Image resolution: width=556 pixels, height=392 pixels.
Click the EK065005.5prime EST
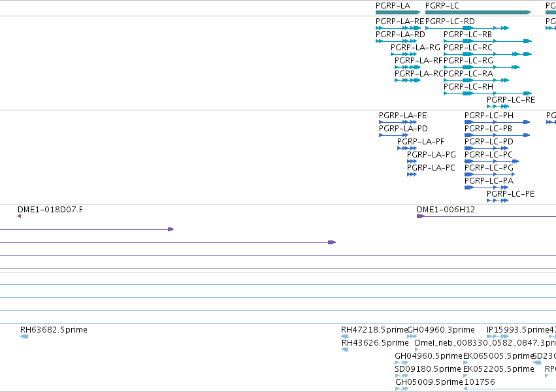tap(466, 363)
